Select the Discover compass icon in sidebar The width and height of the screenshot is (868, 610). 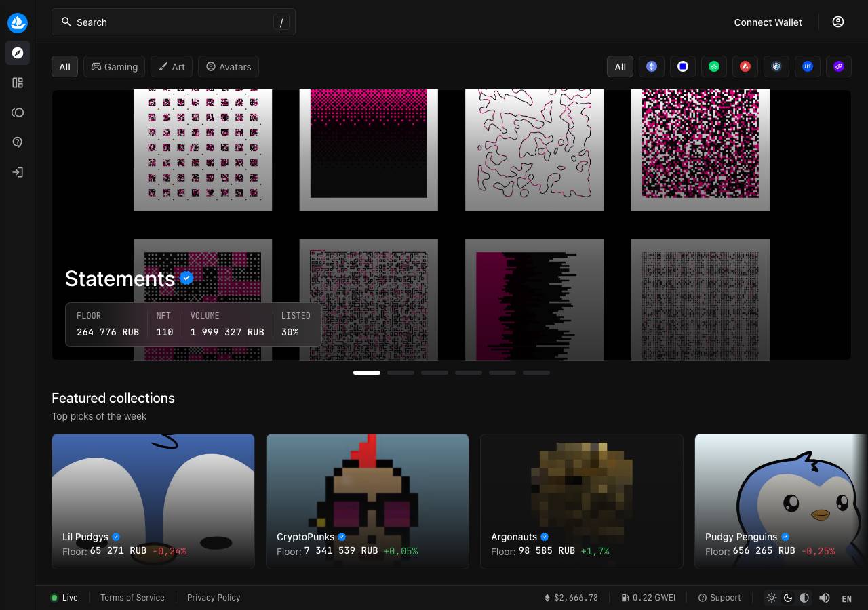pos(18,53)
